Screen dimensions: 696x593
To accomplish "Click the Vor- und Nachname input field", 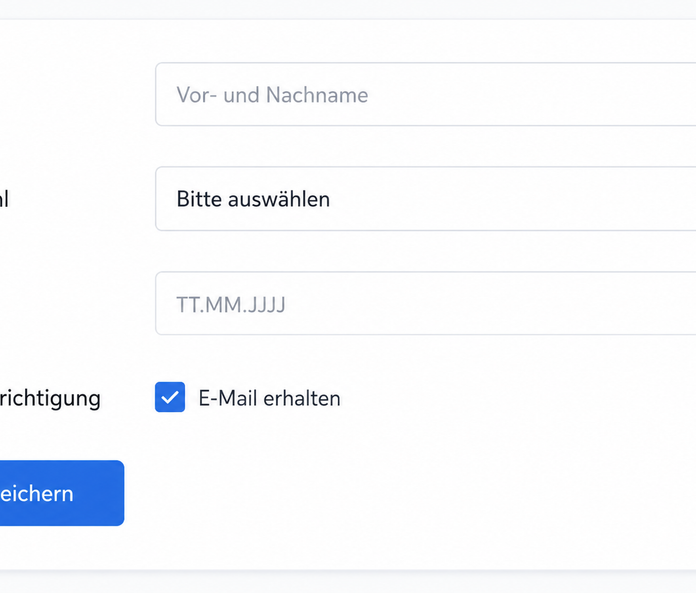I will pos(425,94).
